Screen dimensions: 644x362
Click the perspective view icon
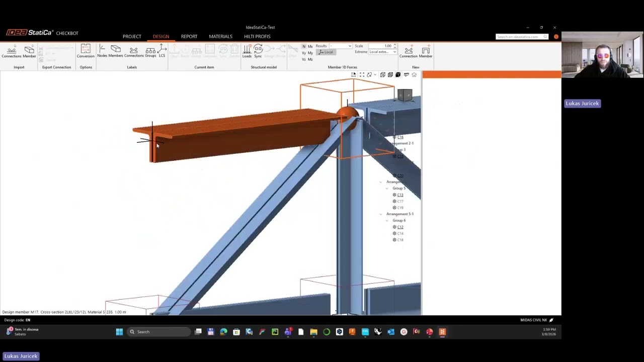pos(407,75)
